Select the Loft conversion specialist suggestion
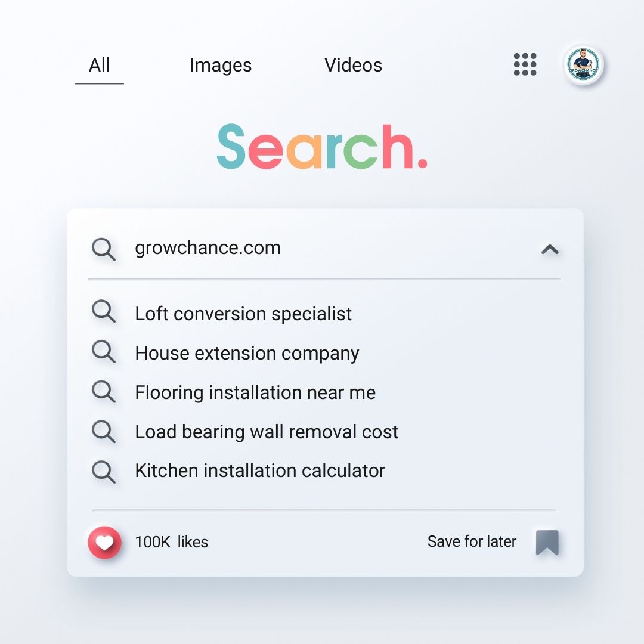Screen dimensions: 644x644 (x=243, y=313)
